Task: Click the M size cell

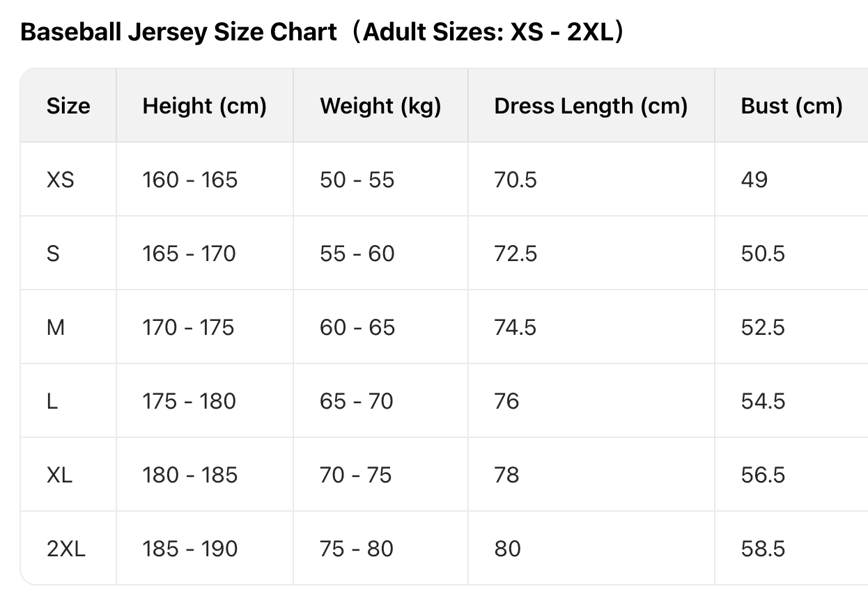Action: (x=56, y=327)
